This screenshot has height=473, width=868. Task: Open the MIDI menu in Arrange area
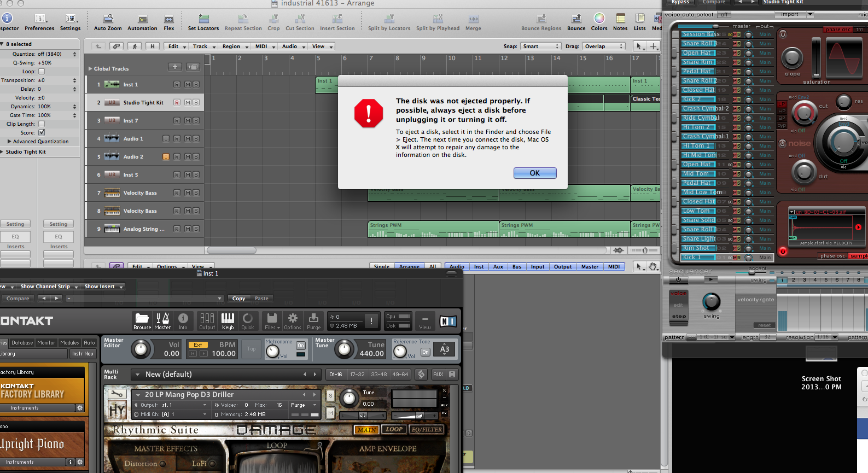265,46
